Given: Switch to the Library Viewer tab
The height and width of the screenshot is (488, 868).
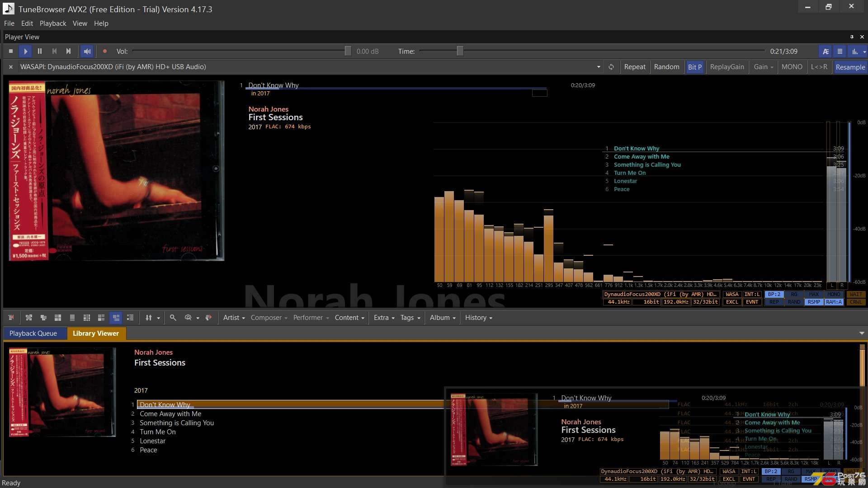Looking at the screenshot, I should coord(96,333).
